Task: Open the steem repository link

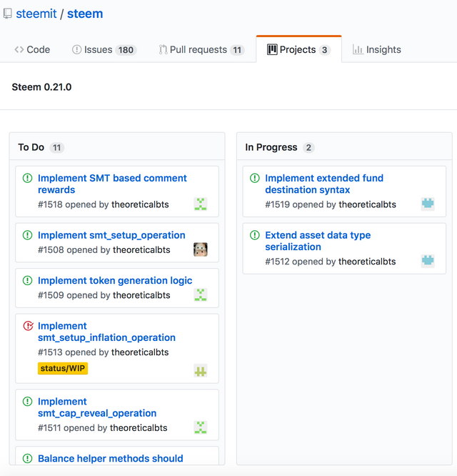Action: click(85, 14)
